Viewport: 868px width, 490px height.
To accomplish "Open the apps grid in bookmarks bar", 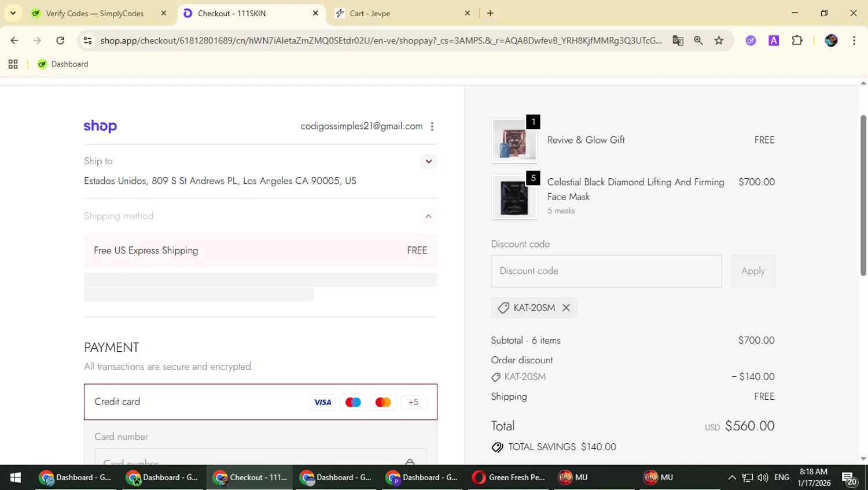I will [x=13, y=64].
